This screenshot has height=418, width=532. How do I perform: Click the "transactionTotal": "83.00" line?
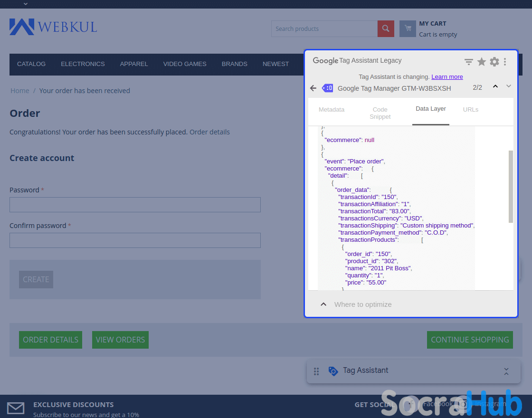tap(374, 211)
